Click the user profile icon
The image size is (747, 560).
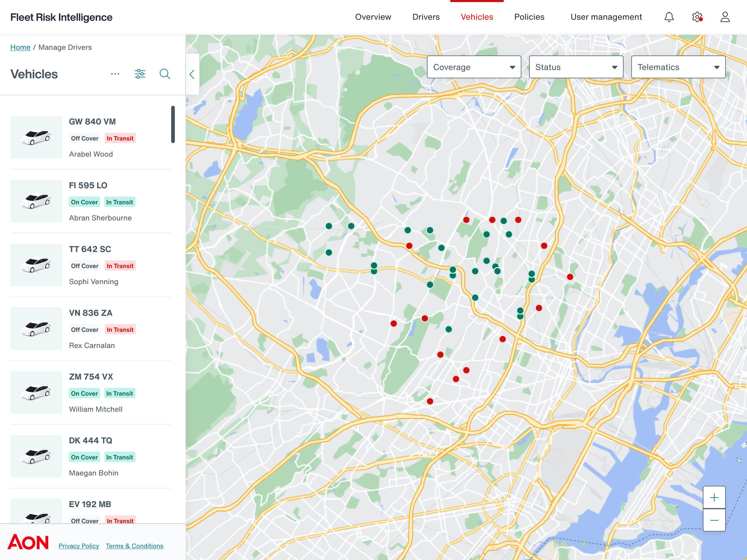(x=725, y=17)
